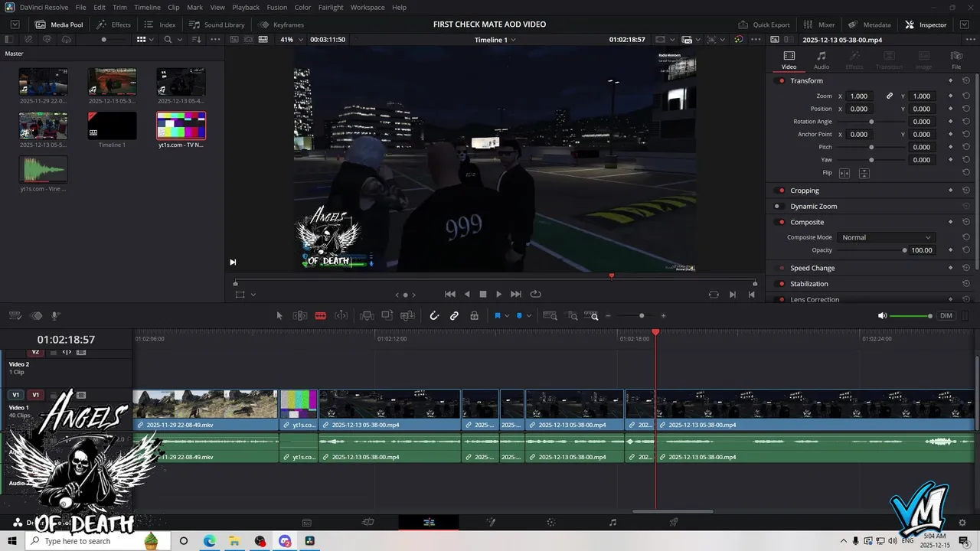Click the Overwrite Clip tool icon
The width and height of the screenshot is (980, 551).
(x=387, y=315)
